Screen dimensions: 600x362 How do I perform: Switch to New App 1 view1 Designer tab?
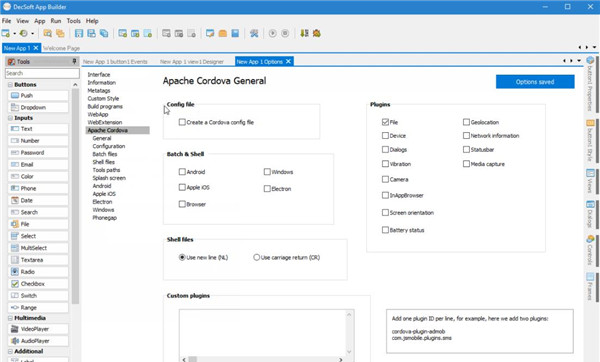click(192, 62)
